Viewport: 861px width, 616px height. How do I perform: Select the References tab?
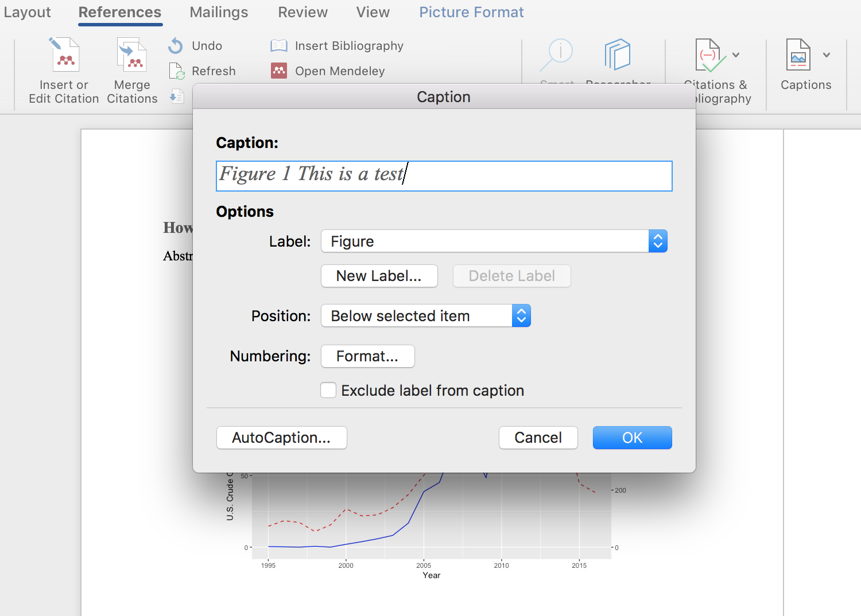tap(120, 12)
